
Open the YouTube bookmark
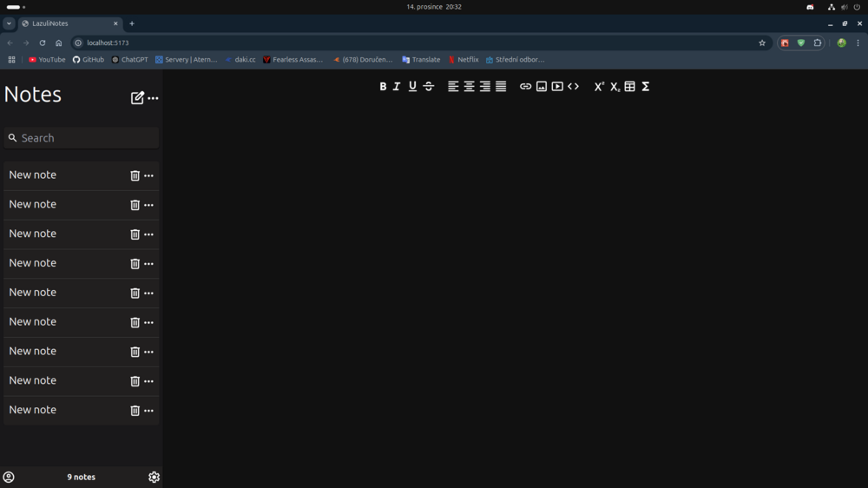(47, 59)
